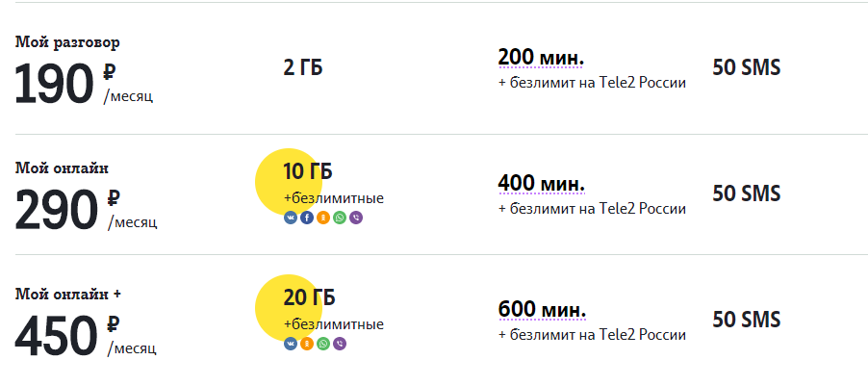The image size is (868, 386).
Task: Select the Мой онлайн + plan title
Action: tap(74, 294)
